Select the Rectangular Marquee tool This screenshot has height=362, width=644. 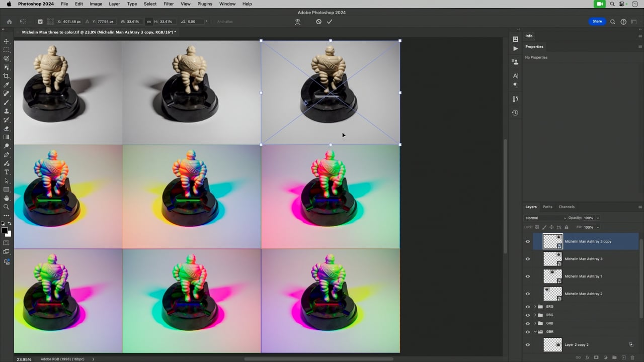[7, 50]
